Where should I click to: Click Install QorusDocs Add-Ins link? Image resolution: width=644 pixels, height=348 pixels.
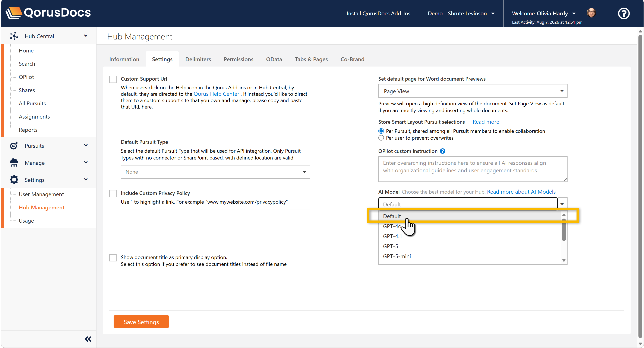(x=378, y=13)
